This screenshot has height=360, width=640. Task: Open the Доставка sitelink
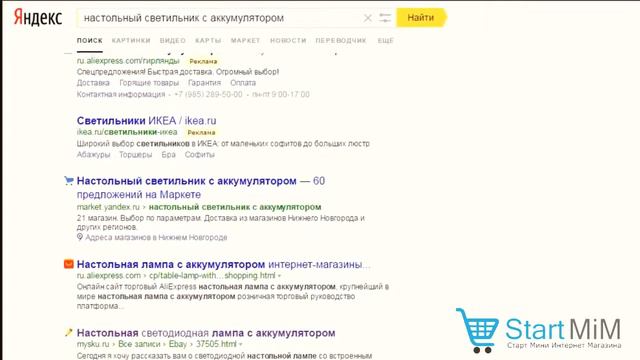93,83
